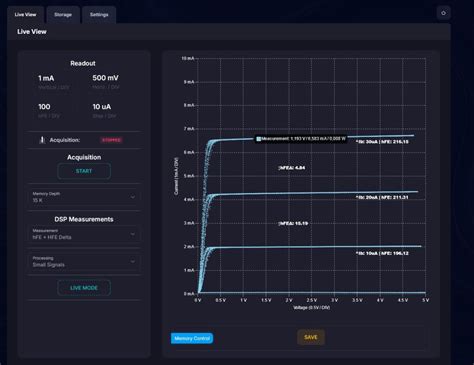Click the probe icon beside Acquisition status

click(42, 140)
